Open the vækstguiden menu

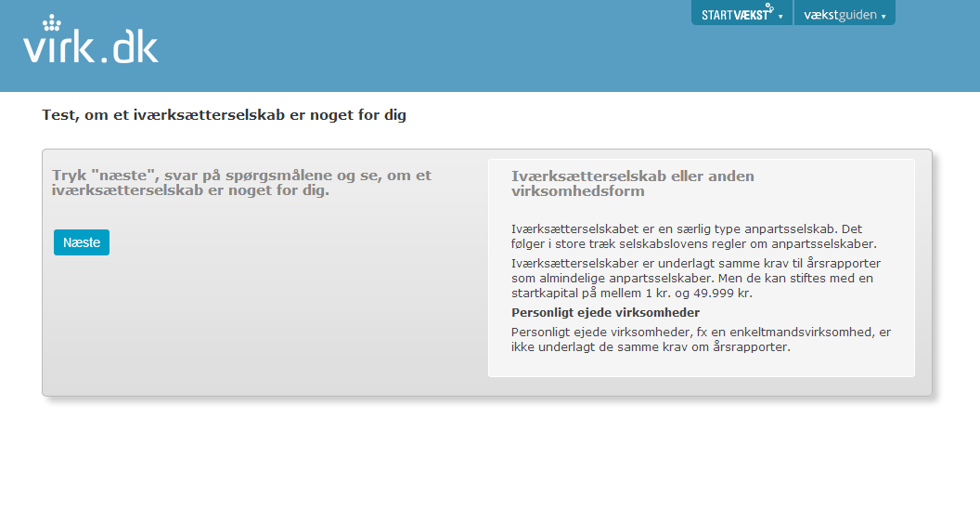click(x=839, y=15)
